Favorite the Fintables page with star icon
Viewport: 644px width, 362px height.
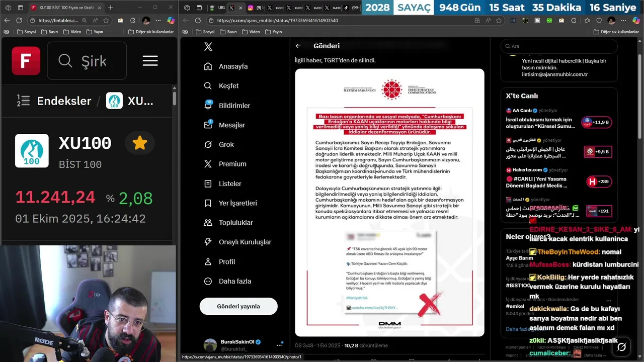[106, 21]
